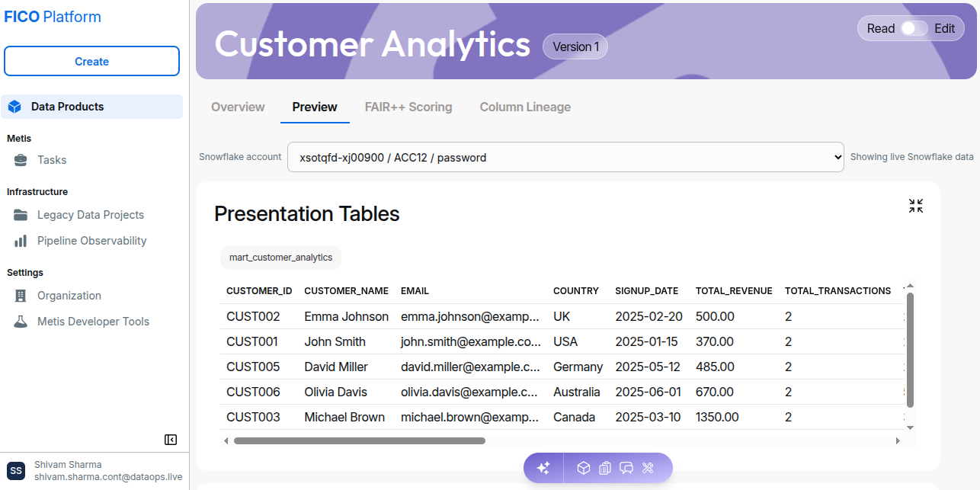Click the sparkles AI assistant icon
Viewport: 980px width, 490px height.
click(x=543, y=468)
